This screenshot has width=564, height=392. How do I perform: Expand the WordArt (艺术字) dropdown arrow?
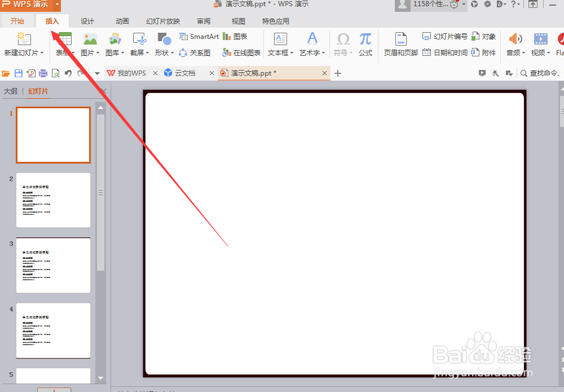pyautogui.click(x=323, y=53)
